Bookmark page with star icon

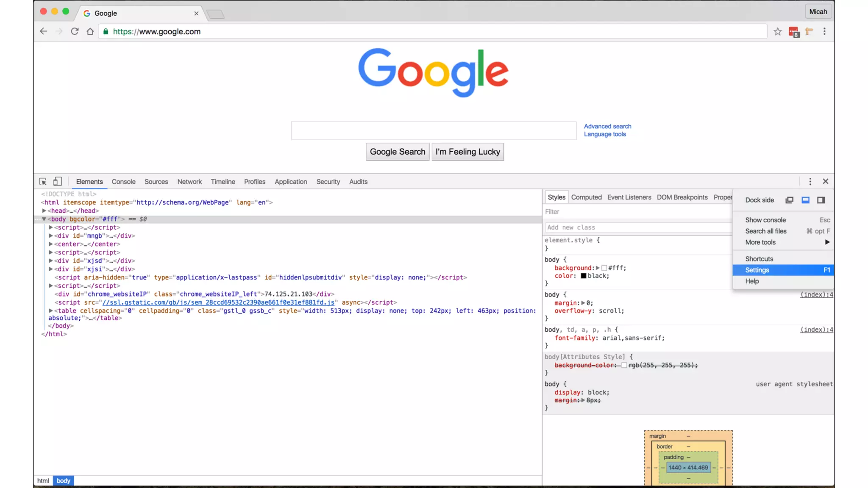click(x=777, y=31)
